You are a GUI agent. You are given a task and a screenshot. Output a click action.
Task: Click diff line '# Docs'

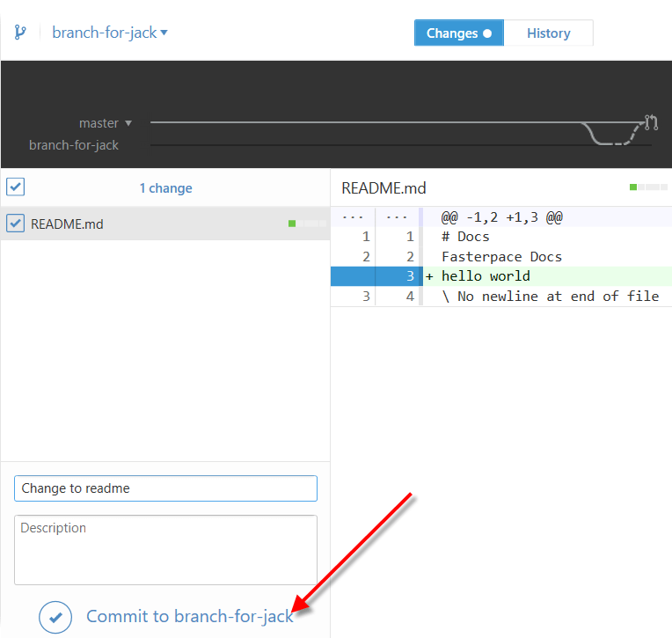click(x=465, y=237)
